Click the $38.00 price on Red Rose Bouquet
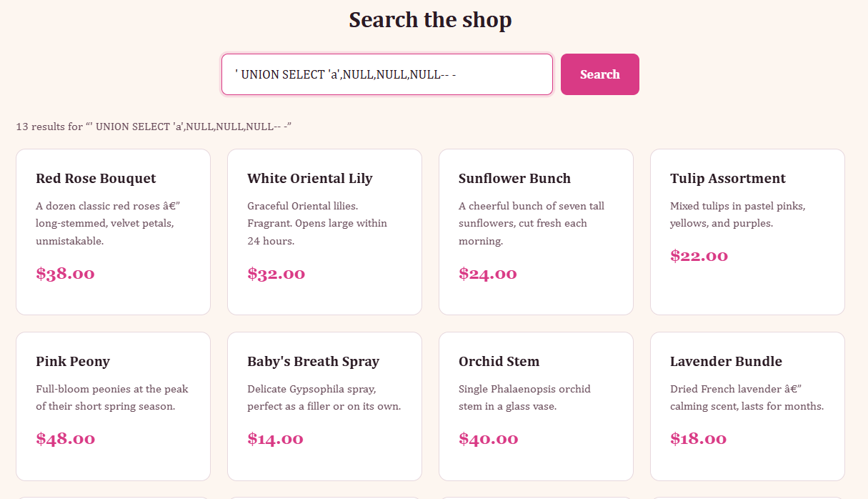Screen dimensions: 868x499 [x=65, y=274]
